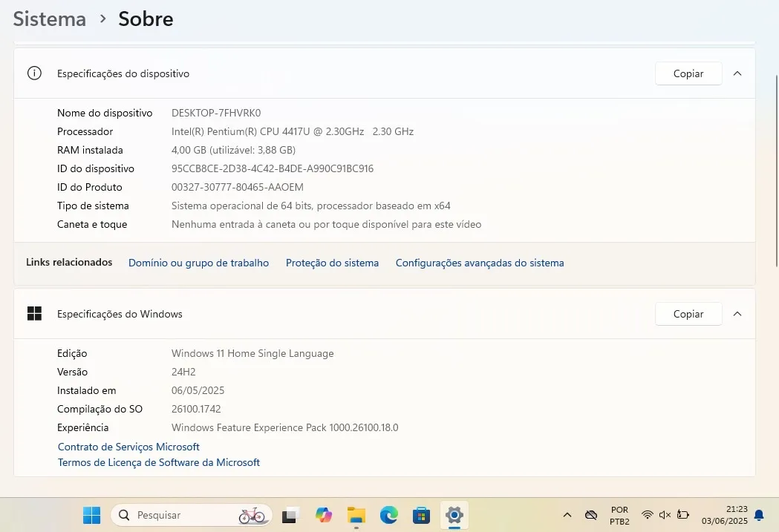Click the device specifications info icon
779x532 pixels.
coord(34,73)
